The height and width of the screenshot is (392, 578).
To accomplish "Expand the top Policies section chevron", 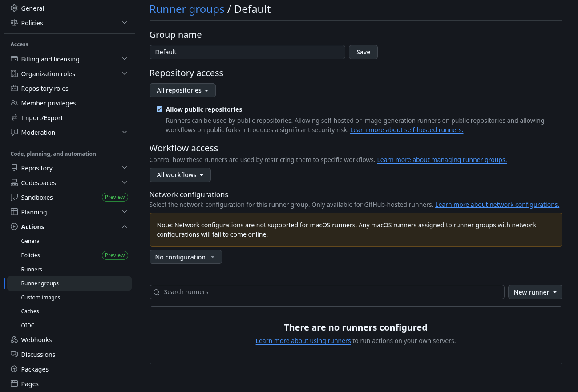I will [125, 23].
